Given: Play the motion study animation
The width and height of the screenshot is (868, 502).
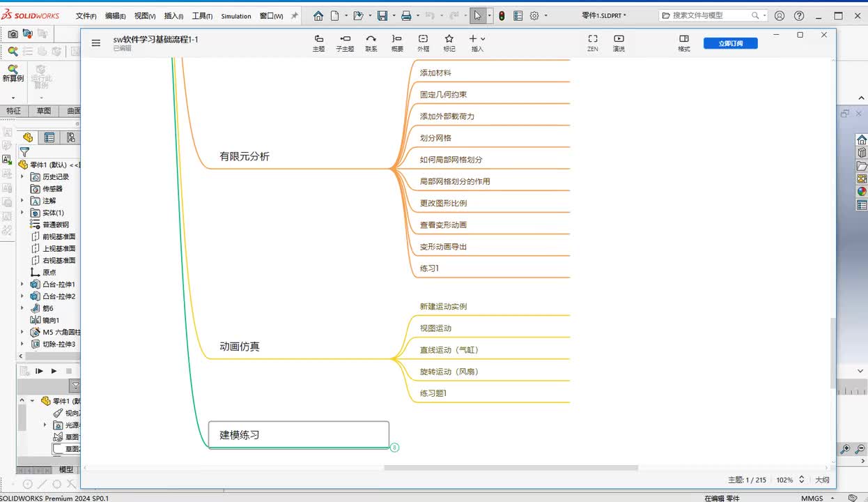Looking at the screenshot, I should click(54, 371).
